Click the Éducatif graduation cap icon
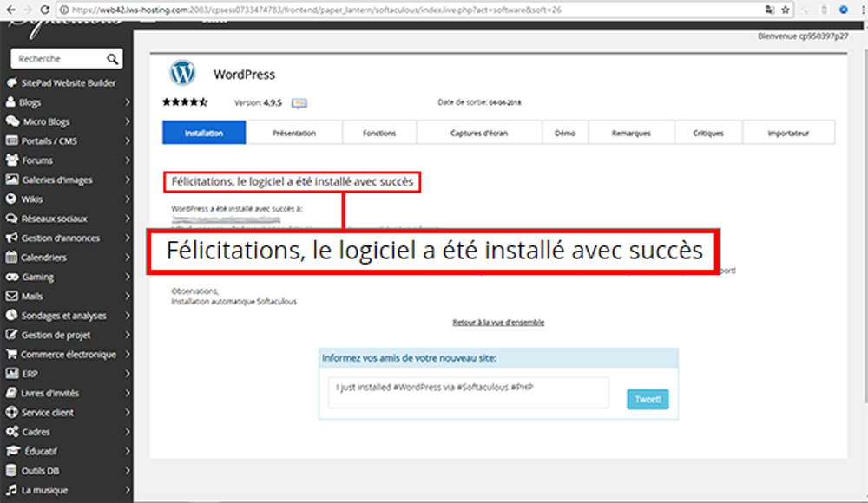 13,450
